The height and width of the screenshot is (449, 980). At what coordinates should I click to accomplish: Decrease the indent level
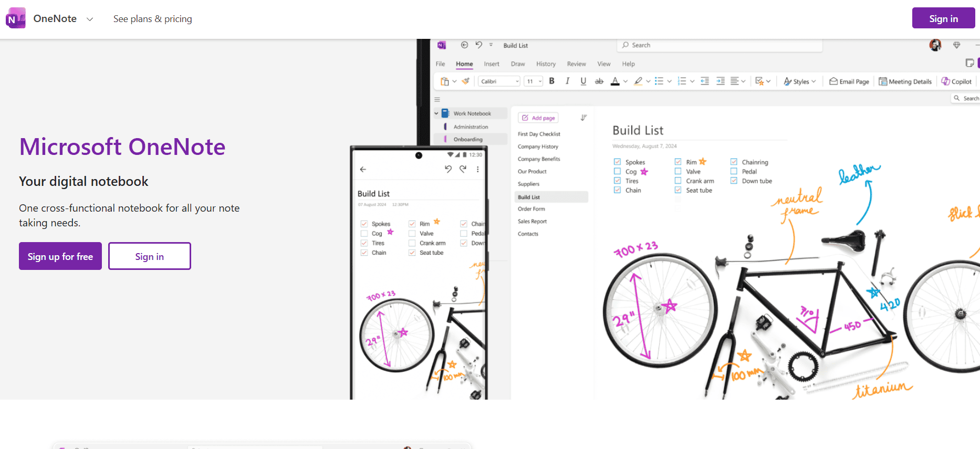click(705, 81)
